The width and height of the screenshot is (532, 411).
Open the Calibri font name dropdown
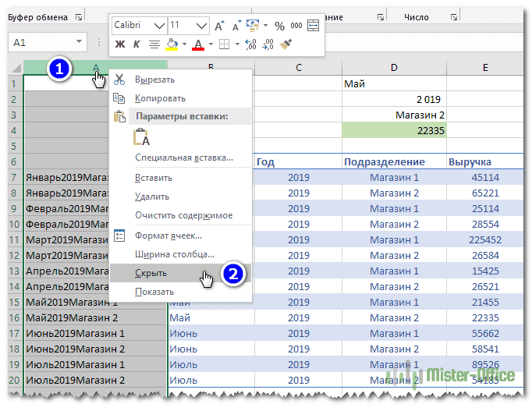pyautogui.click(x=160, y=26)
